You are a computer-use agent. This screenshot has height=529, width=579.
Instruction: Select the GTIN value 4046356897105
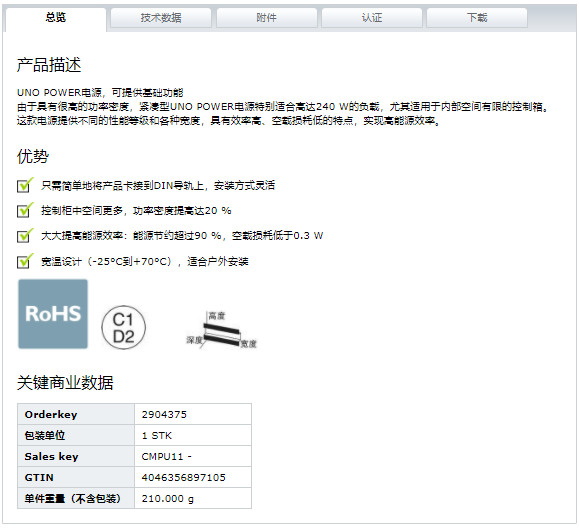(184, 478)
